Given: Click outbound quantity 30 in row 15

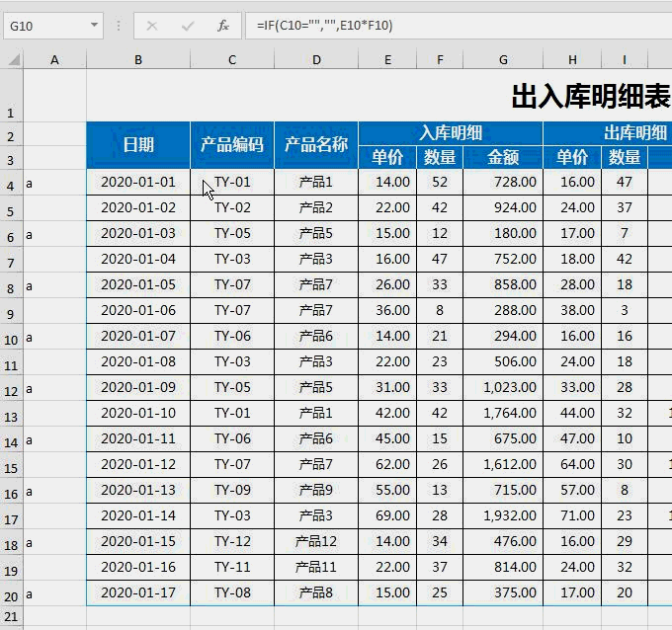Looking at the screenshot, I should [x=625, y=465].
